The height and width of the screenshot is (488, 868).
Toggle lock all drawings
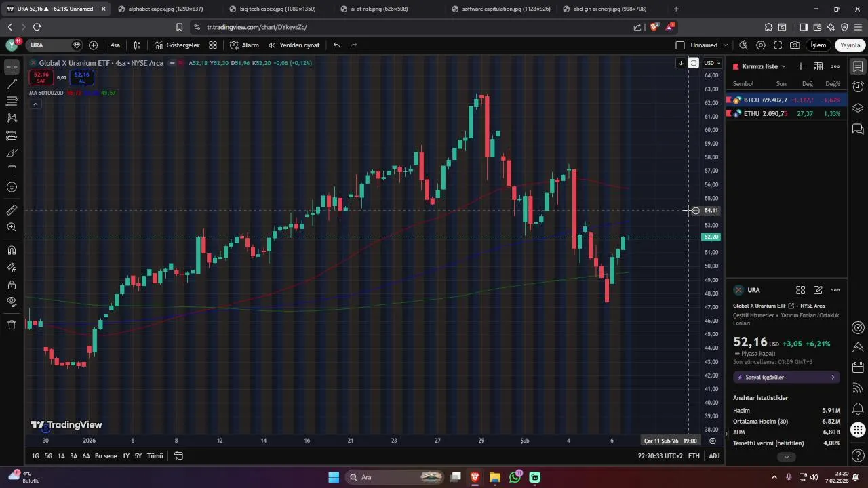tap(12, 285)
